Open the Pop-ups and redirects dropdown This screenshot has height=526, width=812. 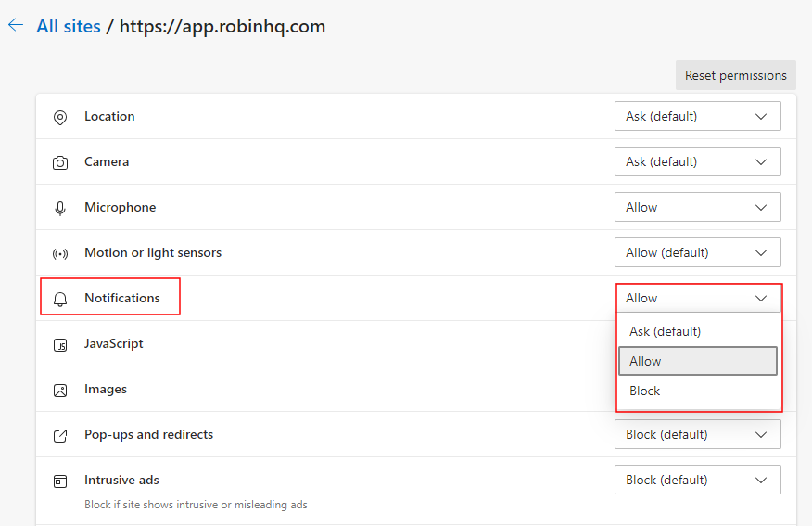click(697, 434)
